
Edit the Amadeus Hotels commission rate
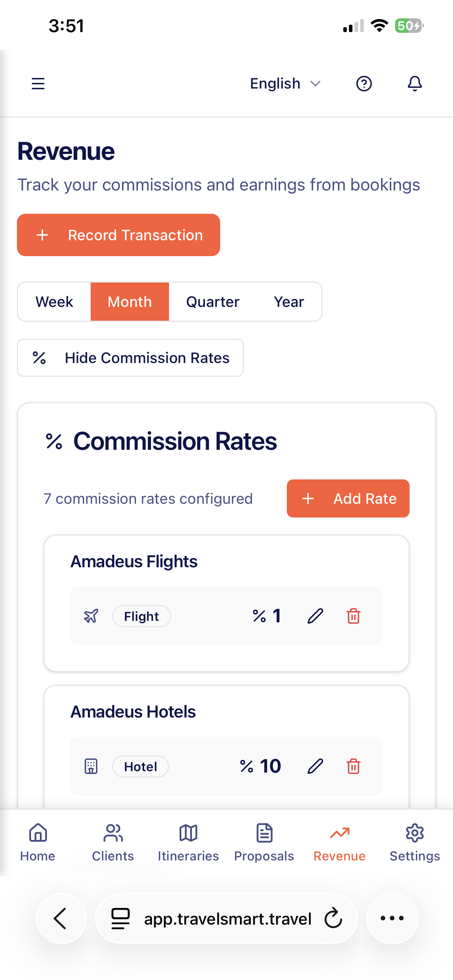tap(315, 766)
